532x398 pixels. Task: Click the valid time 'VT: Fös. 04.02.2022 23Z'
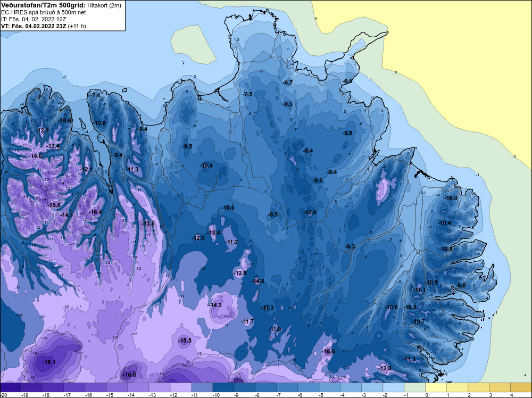click(34, 26)
